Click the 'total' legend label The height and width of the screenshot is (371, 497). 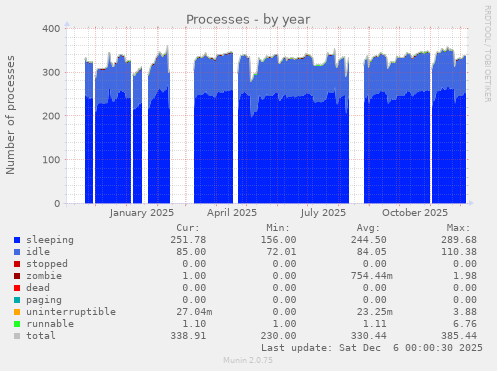point(41,336)
